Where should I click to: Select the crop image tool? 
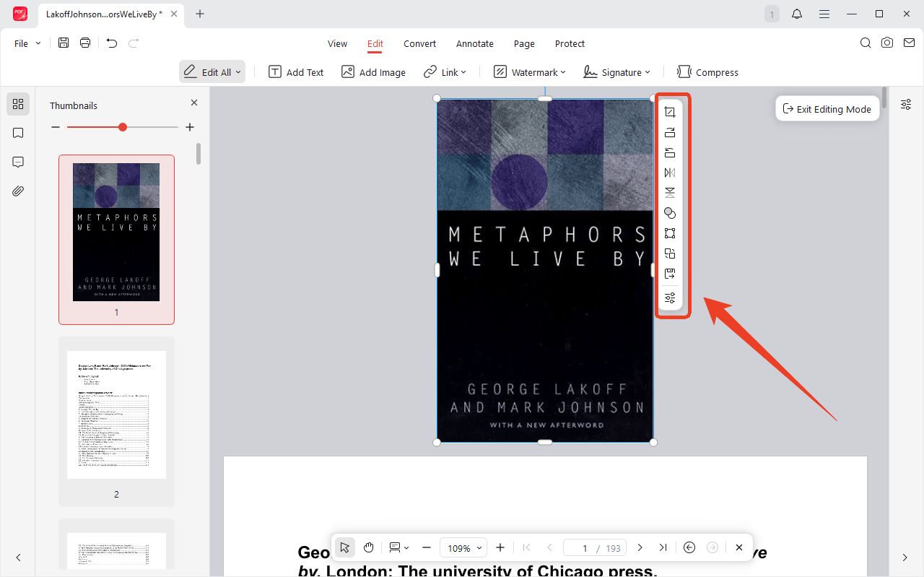click(x=670, y=112)
